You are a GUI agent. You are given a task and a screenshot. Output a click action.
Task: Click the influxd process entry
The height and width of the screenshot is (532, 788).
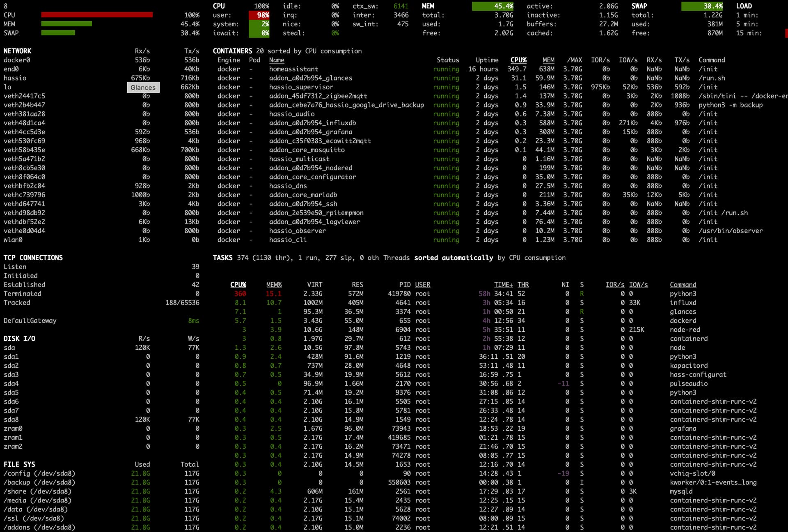[683, 303]
